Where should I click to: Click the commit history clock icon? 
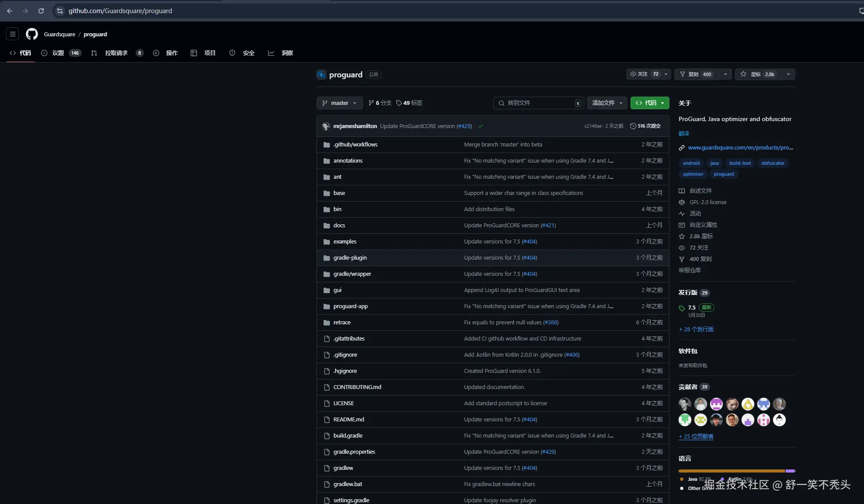633,126
